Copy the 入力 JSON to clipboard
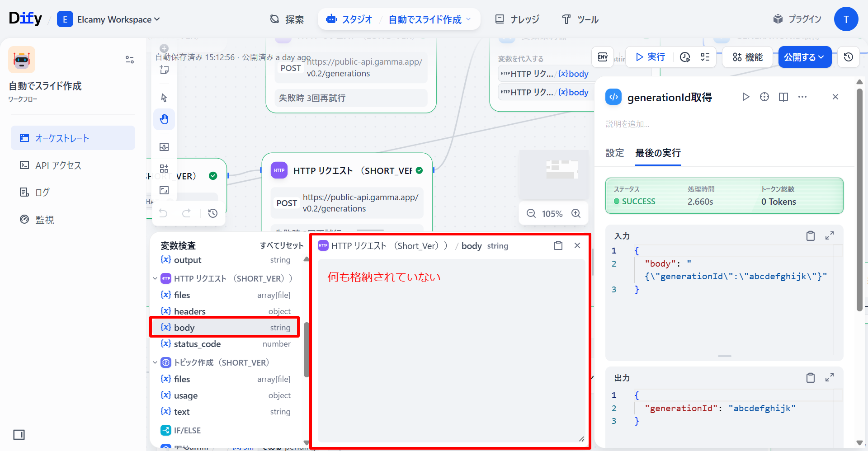 pos(810,236)
